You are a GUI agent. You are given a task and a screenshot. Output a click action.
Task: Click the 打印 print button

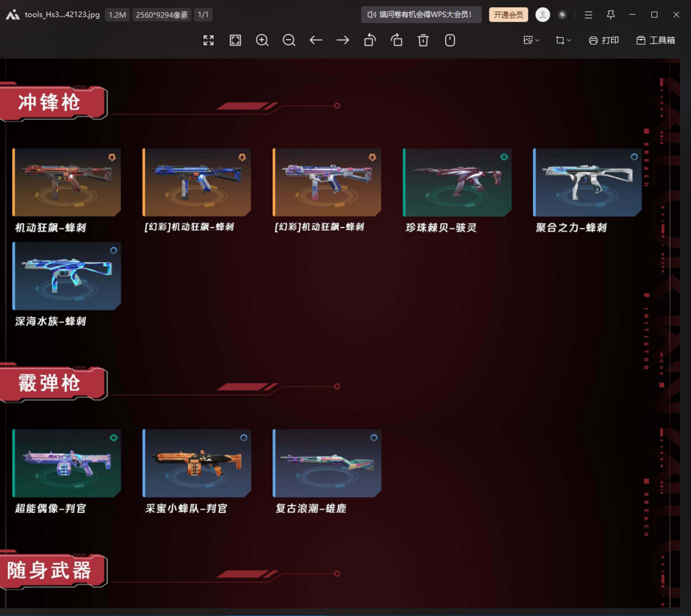click(604, 40)
